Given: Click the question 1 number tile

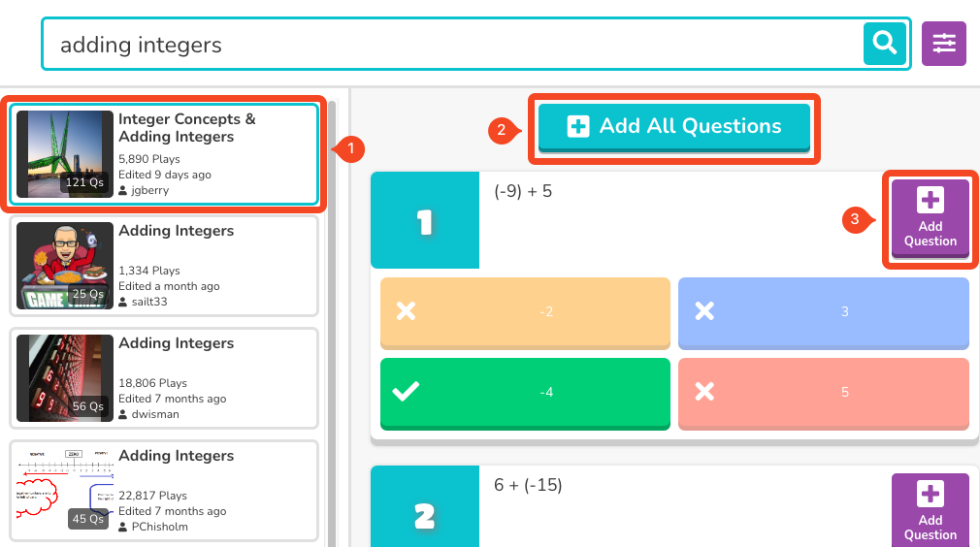Looking at the screenshot, I should point(424,222).
